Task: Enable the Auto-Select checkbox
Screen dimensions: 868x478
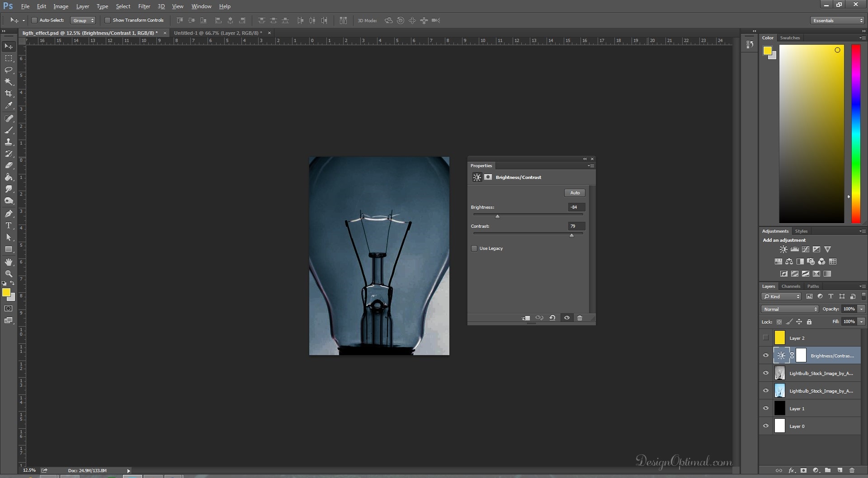Action: click(x=34, y=20)
